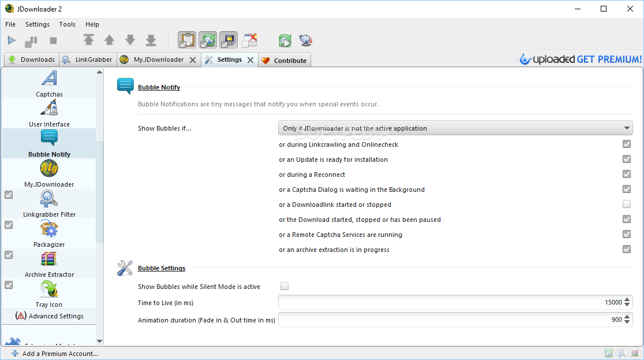Click the last status bar icon at bottom right
644x360 pixels.
[635, 353]
